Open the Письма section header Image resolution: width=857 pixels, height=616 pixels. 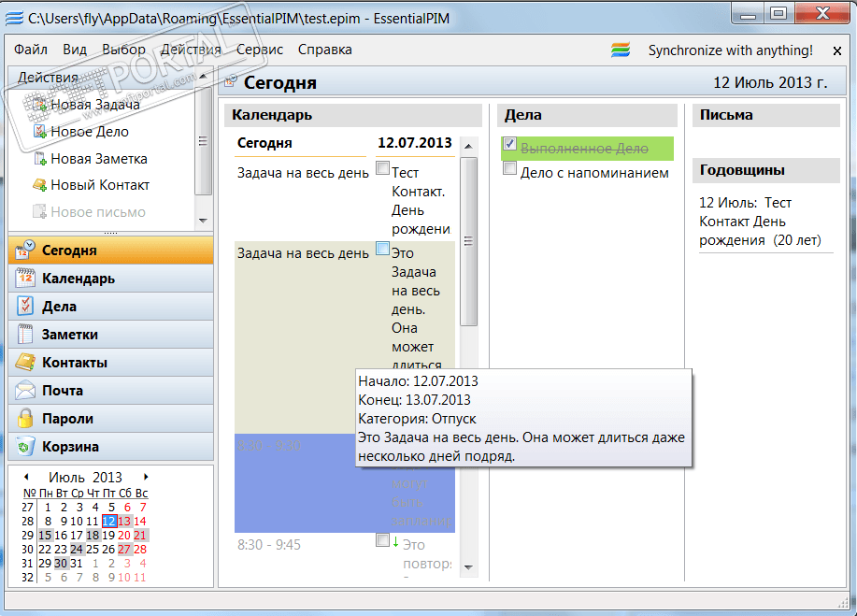pos(765,115)
